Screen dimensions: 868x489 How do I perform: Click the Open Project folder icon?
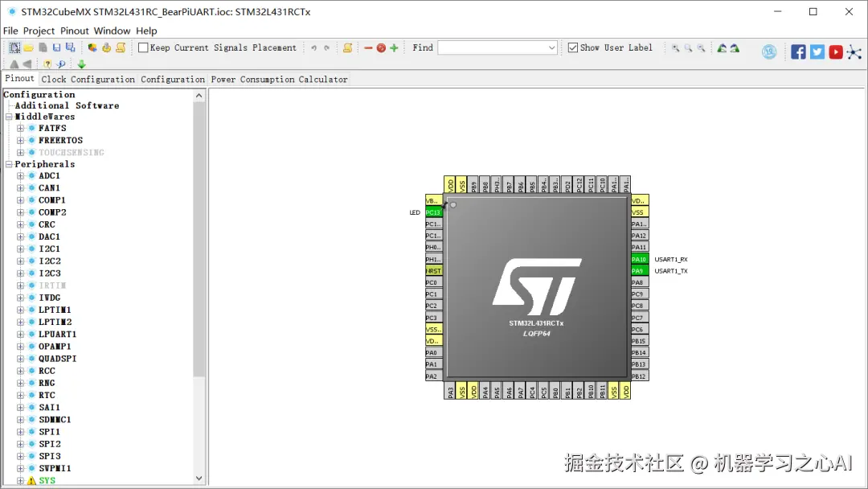[29, 47]
